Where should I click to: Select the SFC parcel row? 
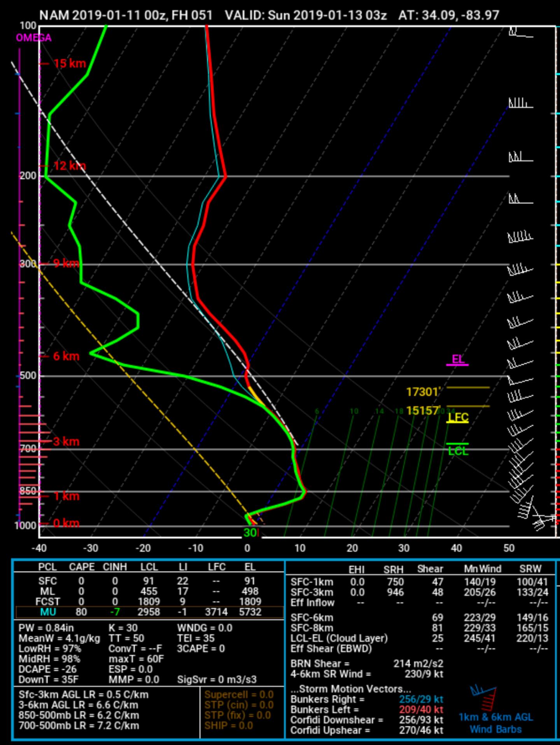(149, 581)
